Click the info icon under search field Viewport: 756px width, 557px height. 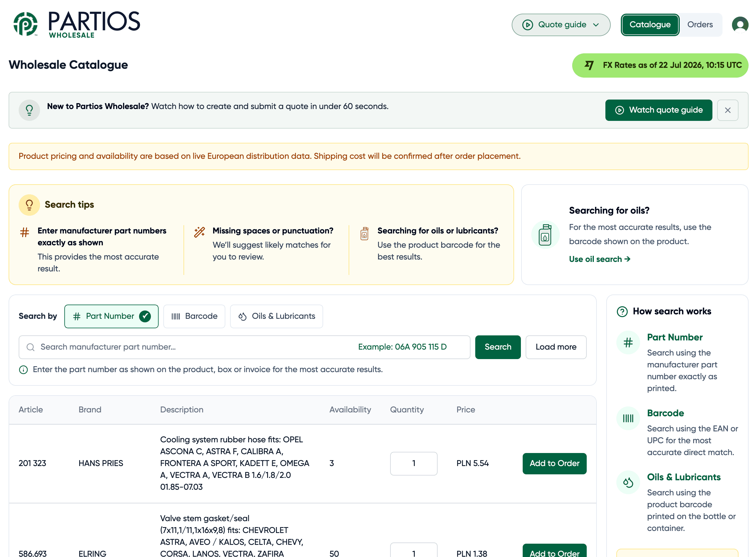tap(23, 369)
